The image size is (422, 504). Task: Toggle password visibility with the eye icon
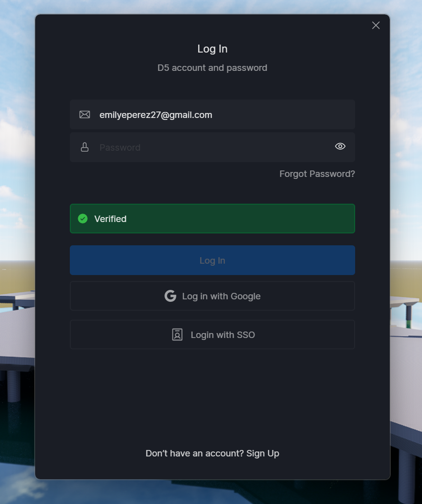tap(340, 147)
